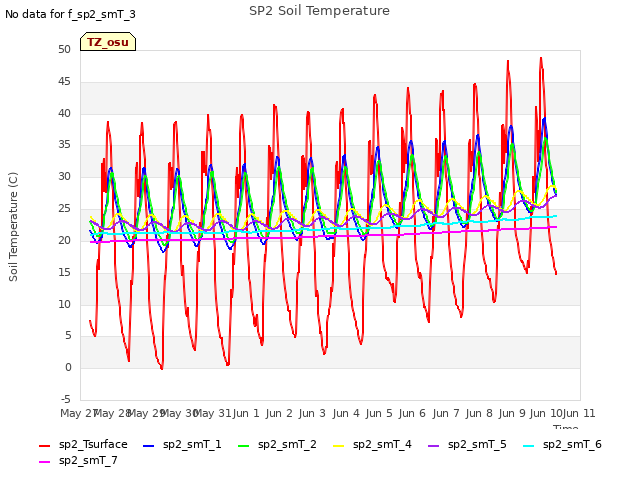Click the Jun 5 x-axis tick label
640x480 pixels.
pos(379,413)
